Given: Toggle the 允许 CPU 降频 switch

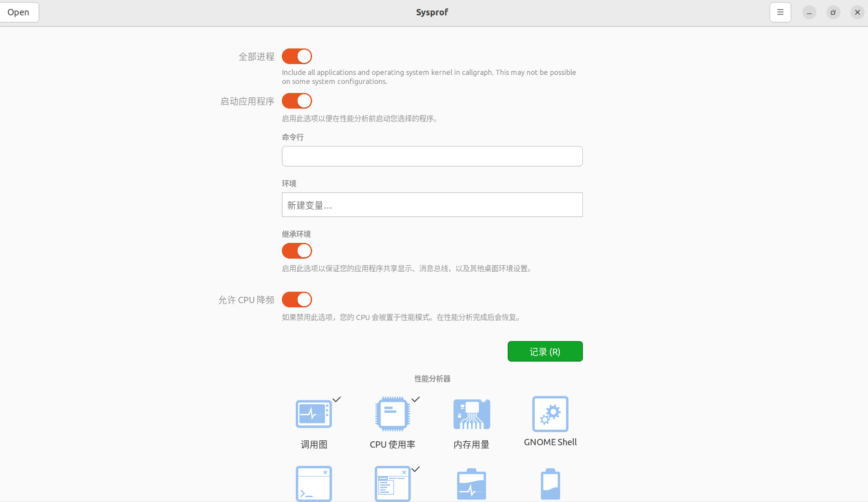Looking at the screenshot, I should pyautogui.click(x=297, y=300).
